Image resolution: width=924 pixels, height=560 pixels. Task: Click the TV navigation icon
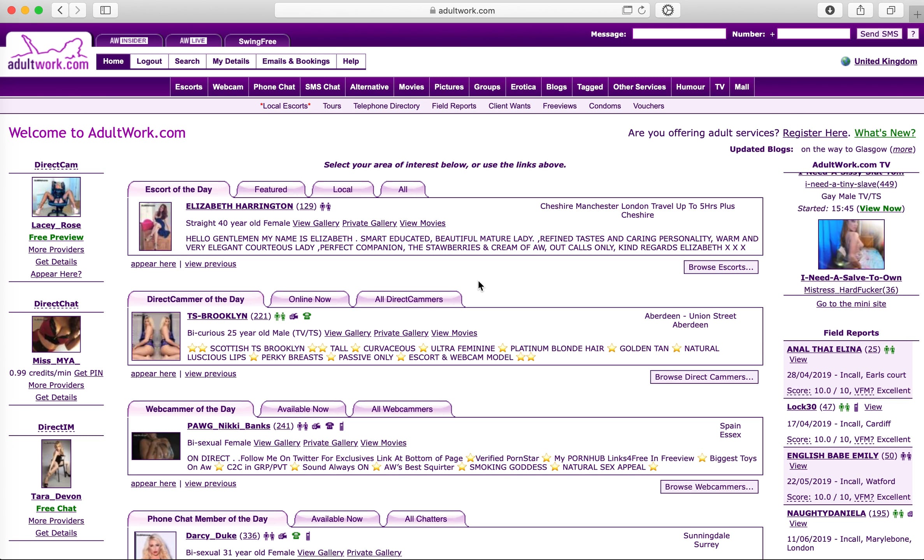719,86
